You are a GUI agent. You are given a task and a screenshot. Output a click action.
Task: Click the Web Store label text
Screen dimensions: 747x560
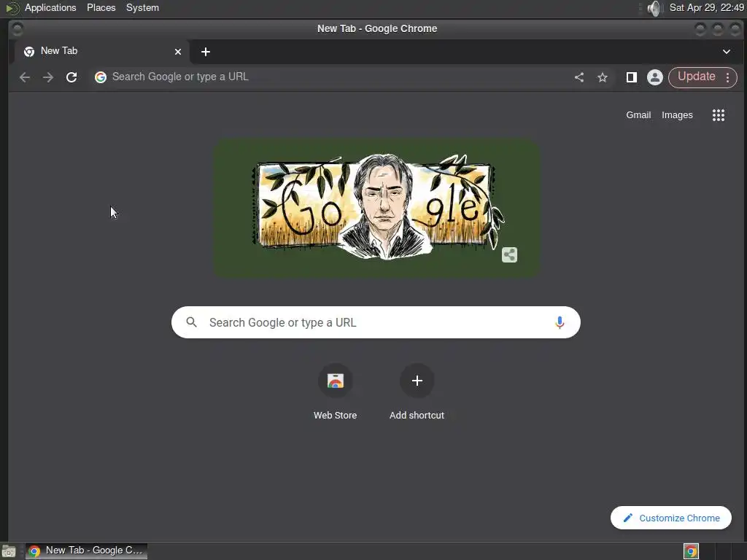336,415
